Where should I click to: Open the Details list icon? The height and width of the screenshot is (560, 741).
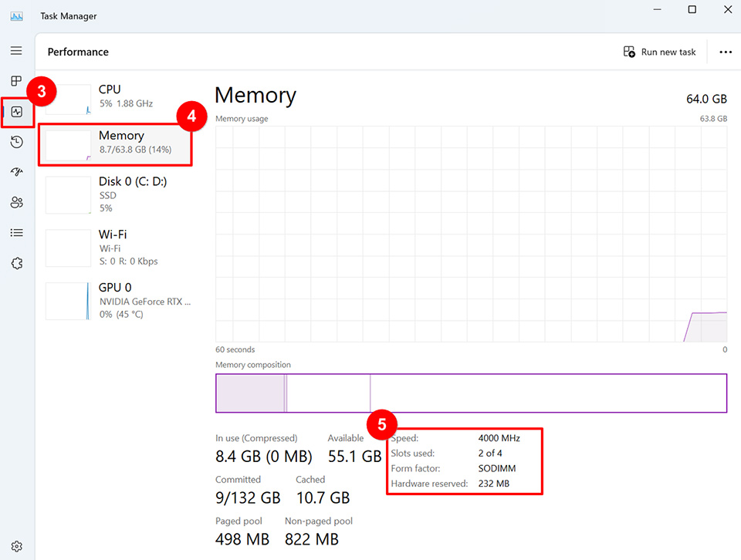pos(16,232)
